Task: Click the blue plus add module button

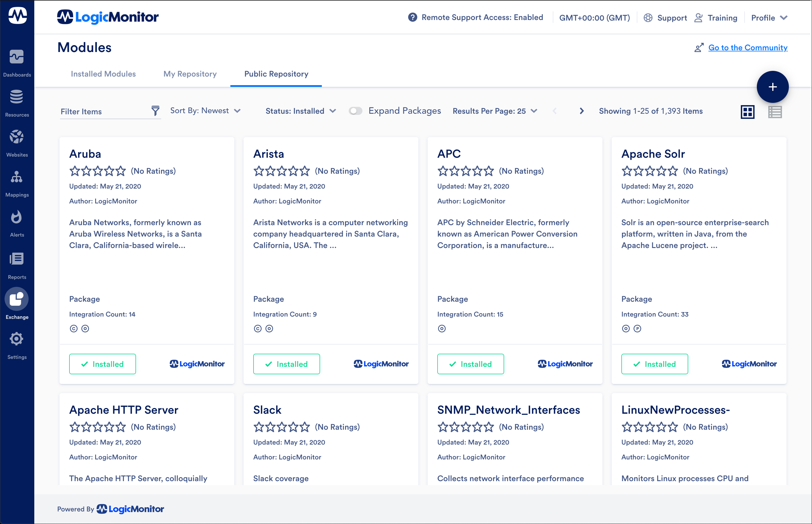Action: (773, 87)
